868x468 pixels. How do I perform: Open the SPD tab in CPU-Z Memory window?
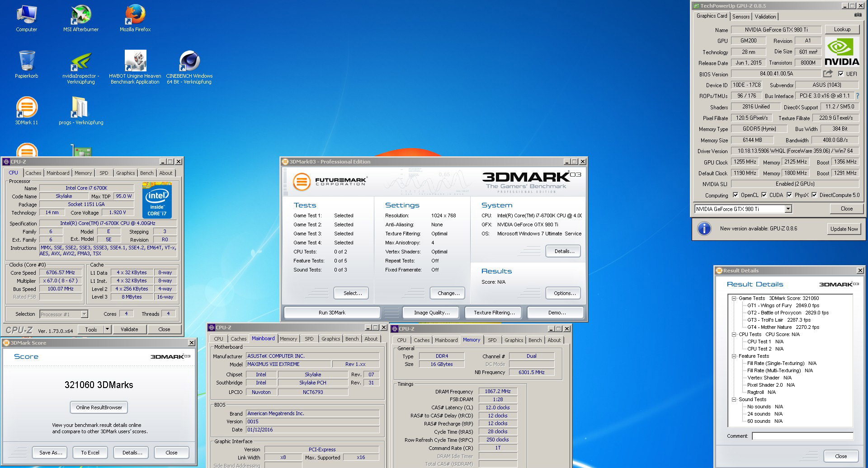pos(492,340)
